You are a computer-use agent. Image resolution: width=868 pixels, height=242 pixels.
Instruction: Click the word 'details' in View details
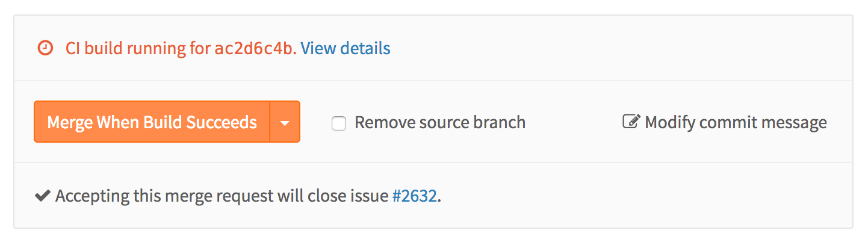pyautogui.click(x=365, y=48)
